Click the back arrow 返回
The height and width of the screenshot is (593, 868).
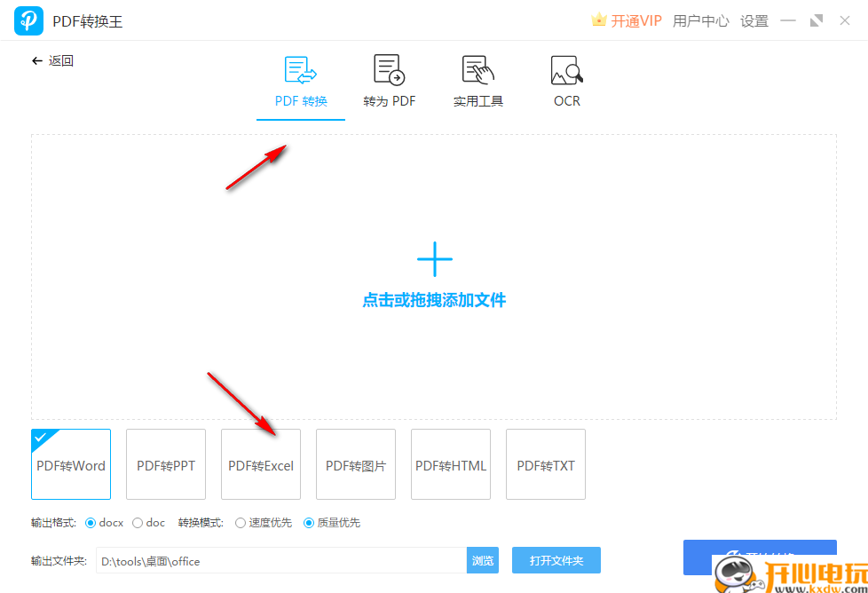(x=52, y=60)
